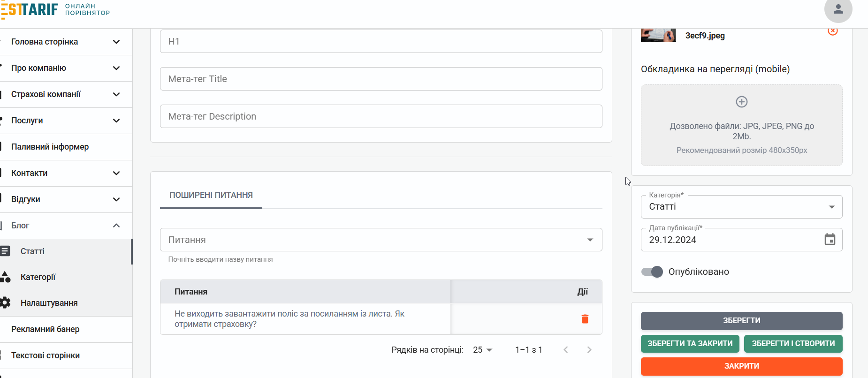868x378 pixels.
Task: Click the 3ecf9.jpeg file name
Action: [x=705, y=36]
